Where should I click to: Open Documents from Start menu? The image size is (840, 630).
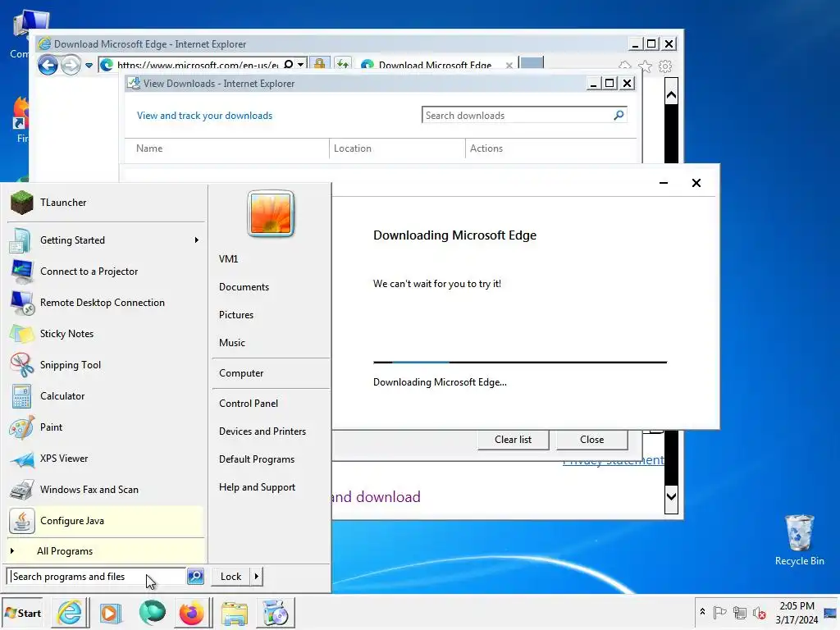[x=244, y=287]
